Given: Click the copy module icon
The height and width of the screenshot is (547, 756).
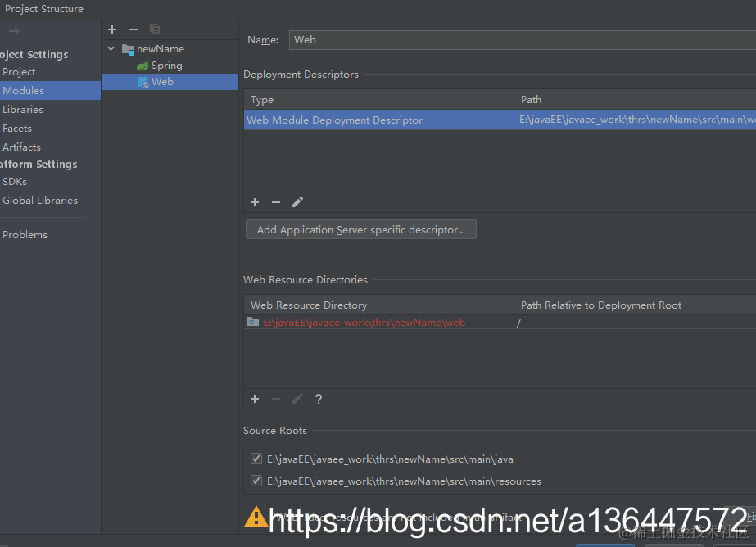Looking at the screenshot, I should click(155, 29).
